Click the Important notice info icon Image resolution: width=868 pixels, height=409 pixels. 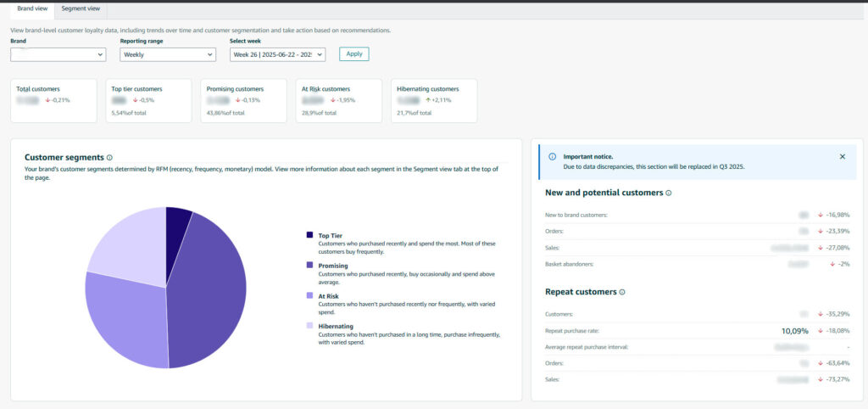click(x=553, y=157)
